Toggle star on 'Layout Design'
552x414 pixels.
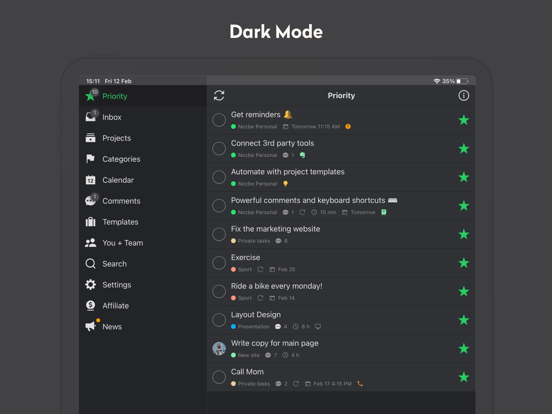[x=464, y=320]
